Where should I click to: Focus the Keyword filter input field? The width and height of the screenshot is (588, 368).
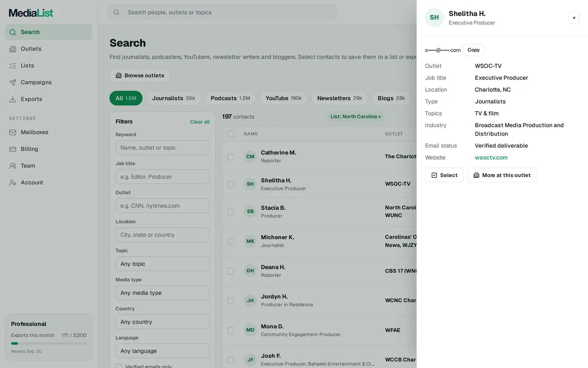coord(162,148)
